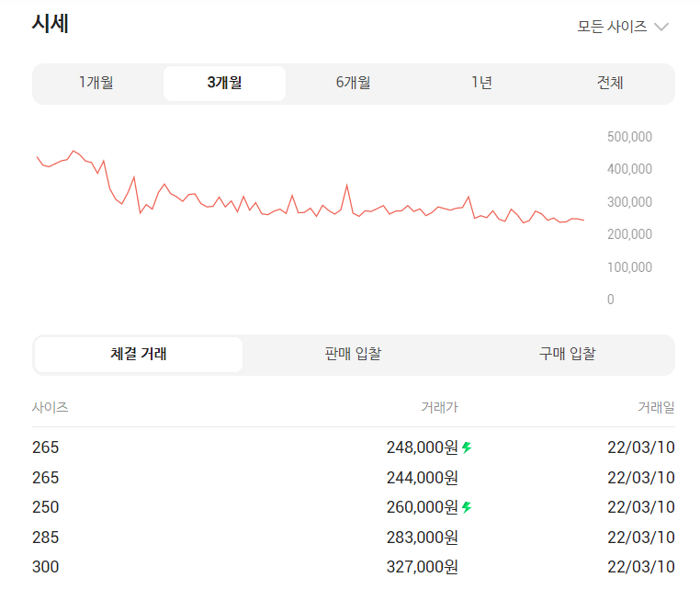
Task: Click the 244,000원 price cell
Action: pyautogui.click(x=423, y=478)
